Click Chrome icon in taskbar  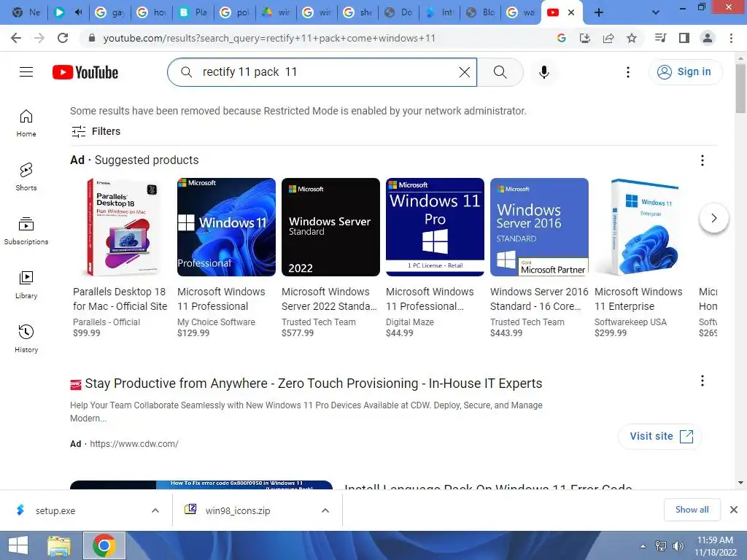(104, 545)
